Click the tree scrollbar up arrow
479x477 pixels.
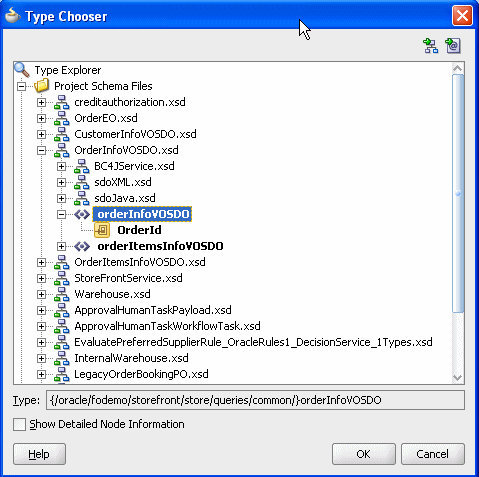tap(458, 69)
